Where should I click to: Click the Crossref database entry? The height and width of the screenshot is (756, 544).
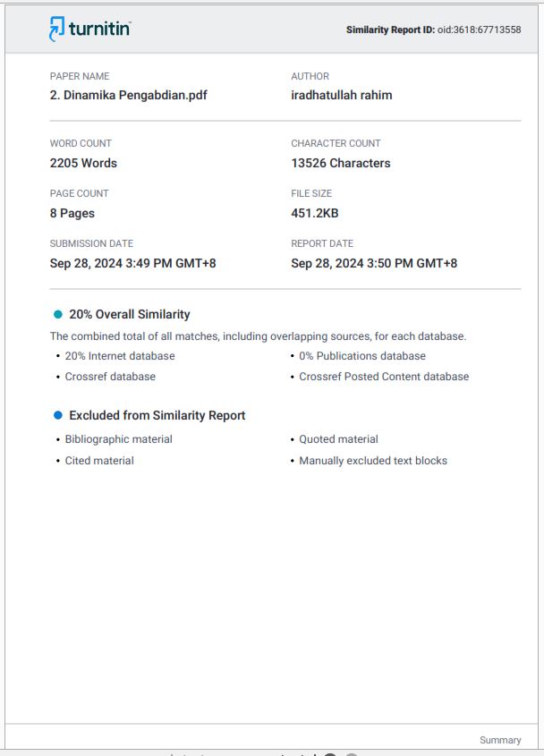[x=110, y=377]
